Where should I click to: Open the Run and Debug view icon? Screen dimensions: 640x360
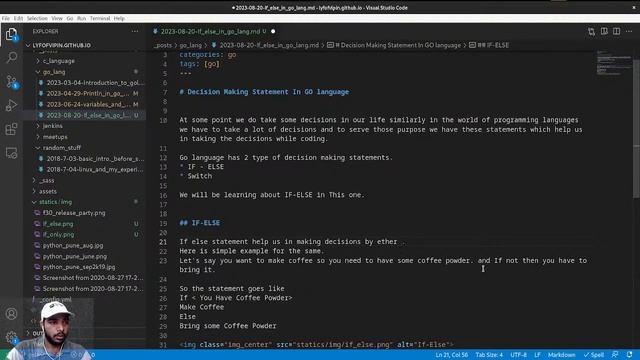tap(11, 105)
